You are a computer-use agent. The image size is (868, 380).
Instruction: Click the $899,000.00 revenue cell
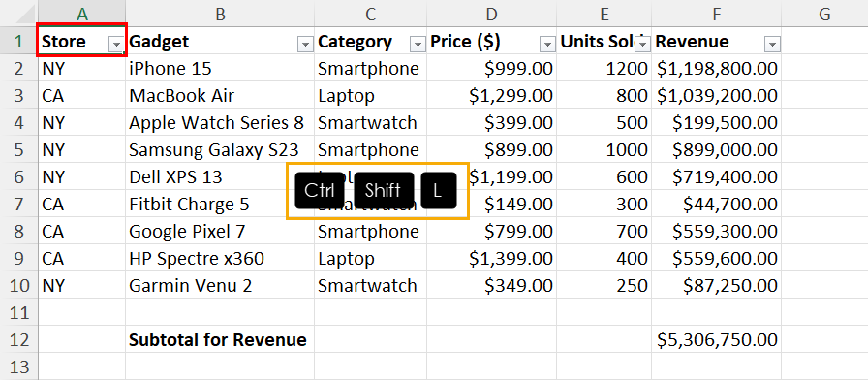tap(716, 149)
